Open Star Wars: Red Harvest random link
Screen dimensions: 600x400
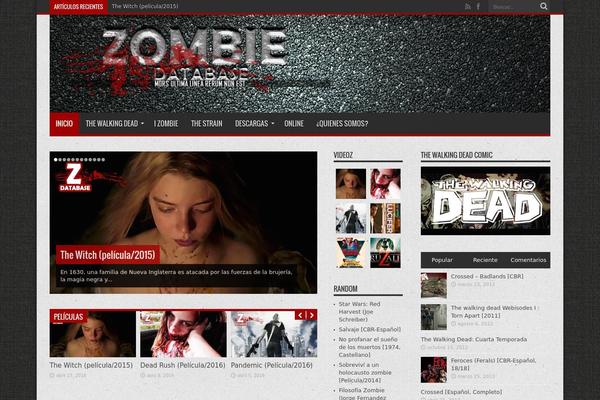point(359,312)
